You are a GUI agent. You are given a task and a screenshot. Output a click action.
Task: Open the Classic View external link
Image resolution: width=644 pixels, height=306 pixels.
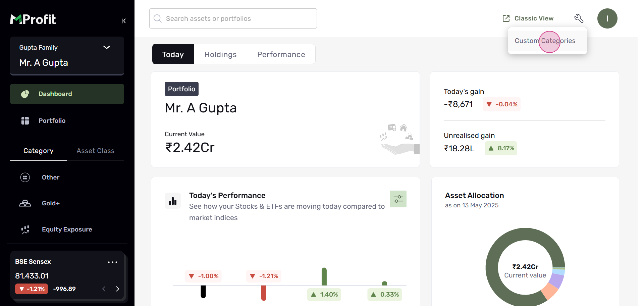pyautogui.click(x=528, y=18)
